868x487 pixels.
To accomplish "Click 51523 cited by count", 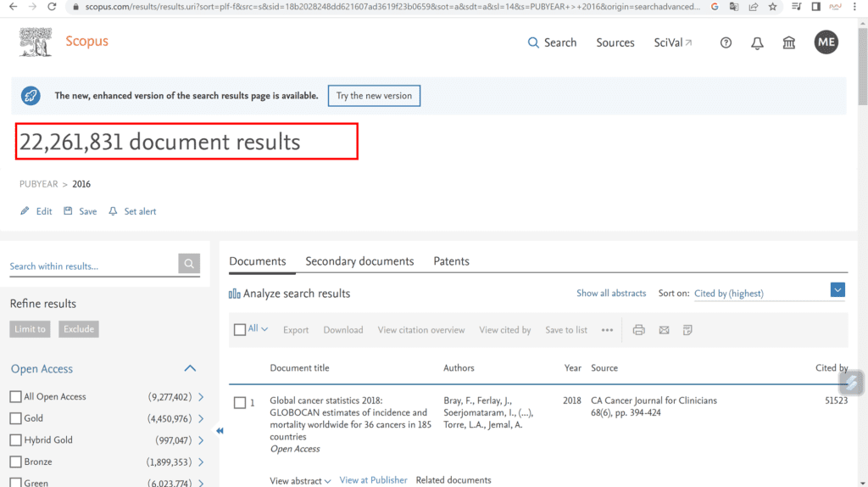I will click(x=836, y=400).
